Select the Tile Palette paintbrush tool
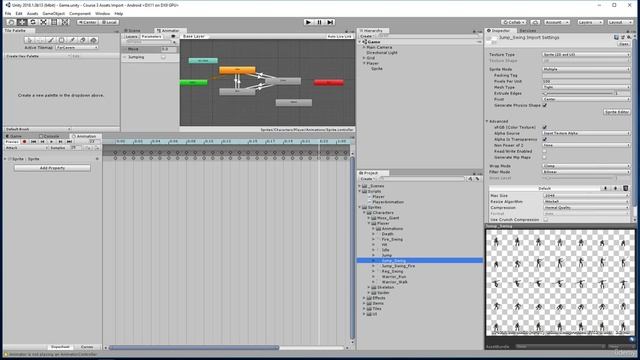 (x=51, y=40)
